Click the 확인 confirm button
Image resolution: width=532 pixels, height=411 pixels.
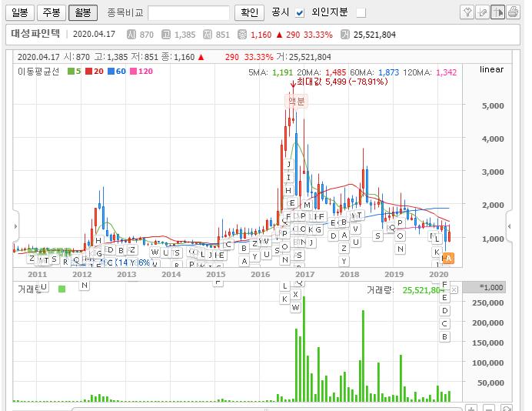coord(249,13)
